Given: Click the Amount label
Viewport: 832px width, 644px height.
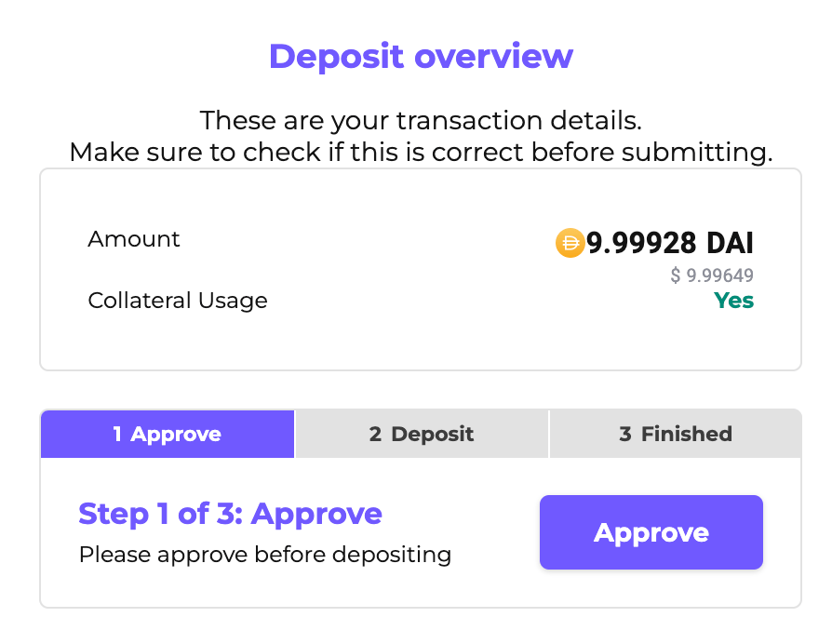Looking at the screenshot, I should (134, 239).
